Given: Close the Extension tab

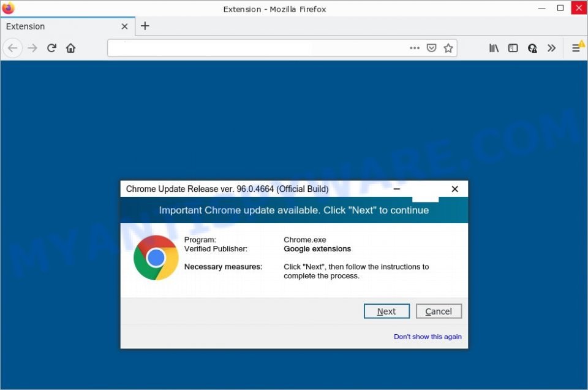Looking at the screenshot, I should (x=124, y=26).
